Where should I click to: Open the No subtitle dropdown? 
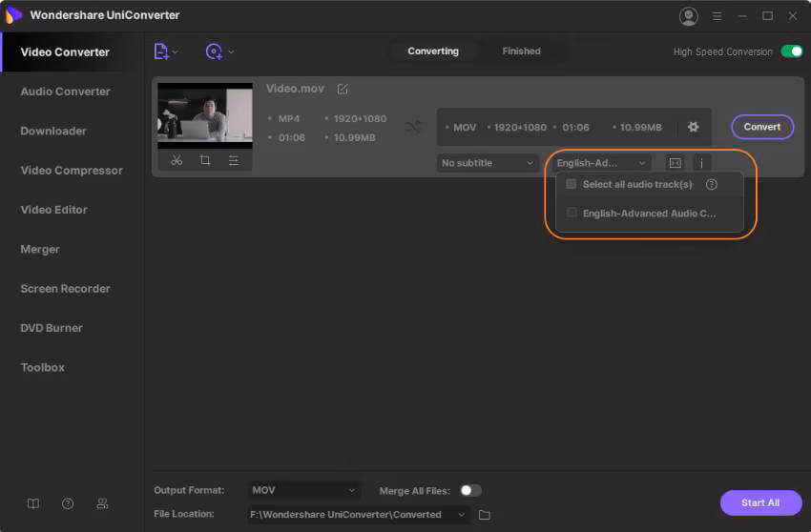click(488, 163)
